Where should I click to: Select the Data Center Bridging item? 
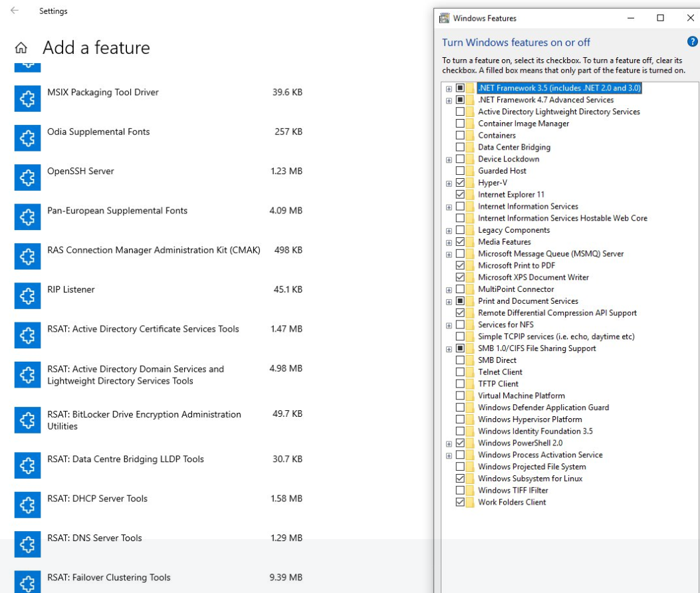click(514, 148)
